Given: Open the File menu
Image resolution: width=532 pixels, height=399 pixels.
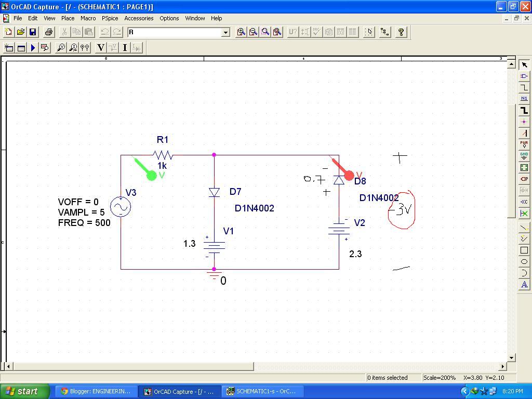Looking at the screenshot, I should [x=18, y=18].
